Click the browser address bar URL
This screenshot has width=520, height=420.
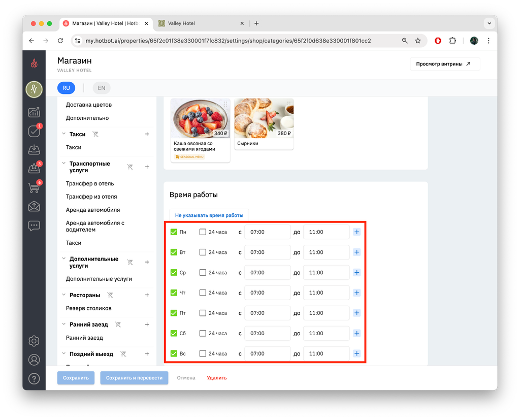coord(228,41)
